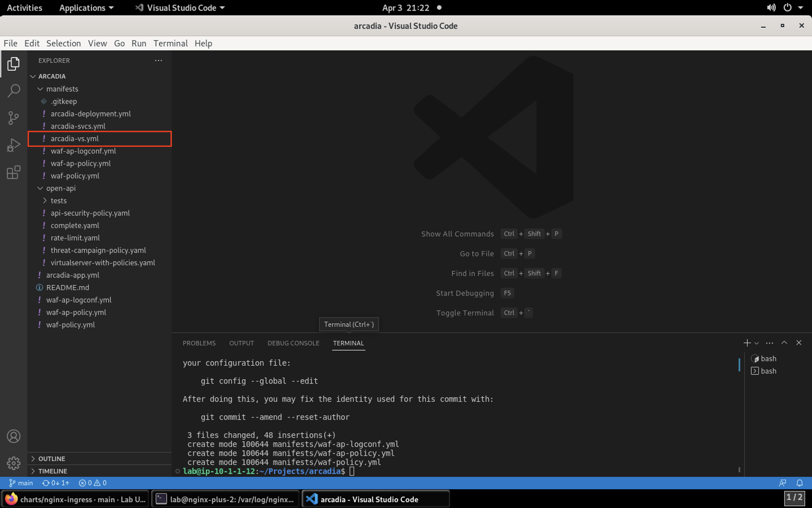Open the Run menu
This screenshot has height=508, width=812.
pyautogui.click(x=139, y=43)
